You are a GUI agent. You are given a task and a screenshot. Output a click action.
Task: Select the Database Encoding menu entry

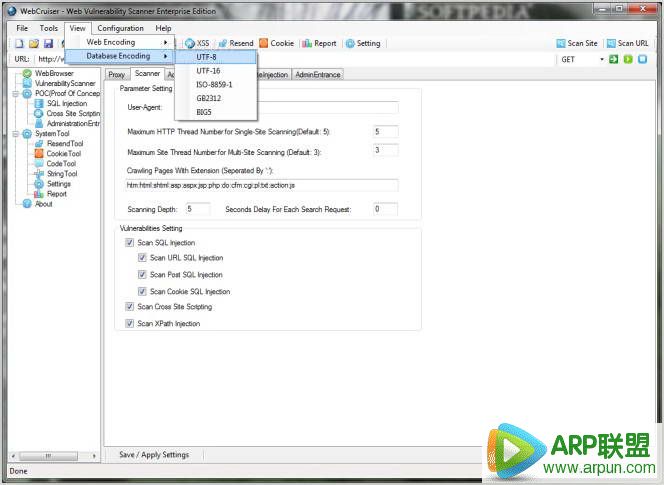coord(119,56)
